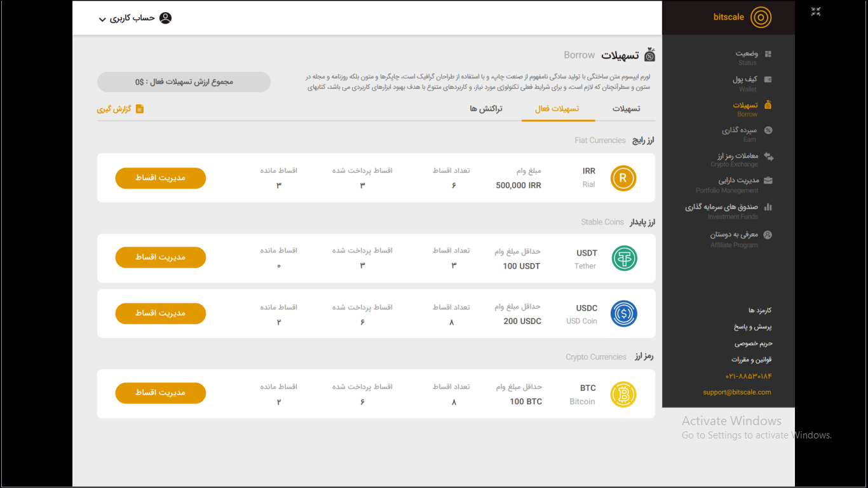Open the Wallet icon in sidebar
The image size is (868, 488).
click(768, 80)
